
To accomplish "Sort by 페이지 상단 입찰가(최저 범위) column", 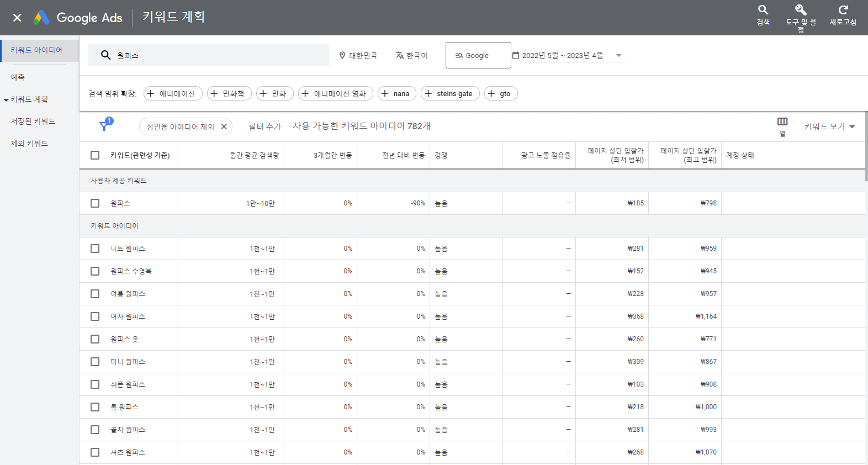I will pos(615,155).
